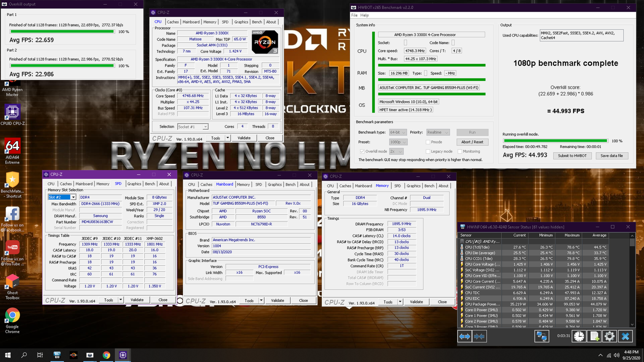The image size is (644, 362).
Task: Click the Running overkill mode progress bar
Action: click(x=555, y=141)
